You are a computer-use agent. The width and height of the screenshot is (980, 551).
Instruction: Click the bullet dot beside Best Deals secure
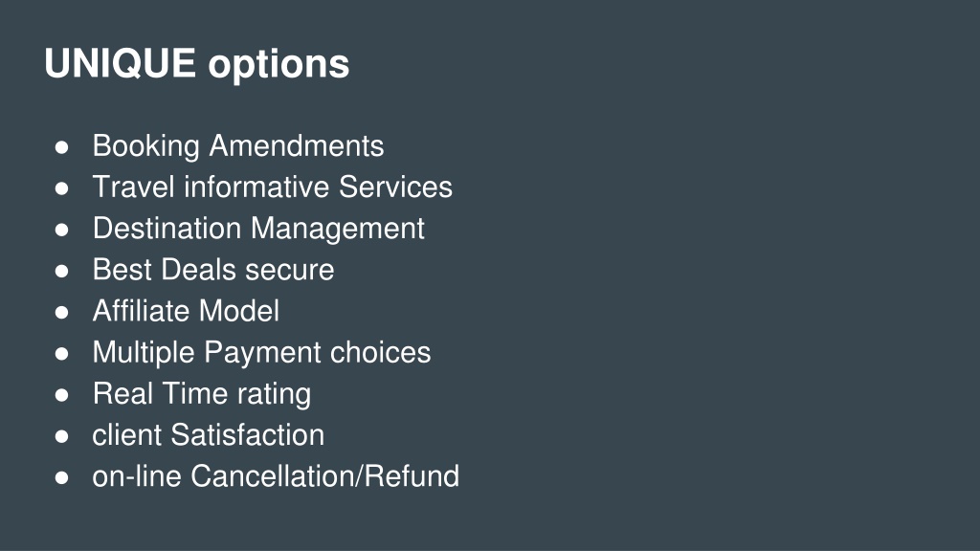pos(61,272)
